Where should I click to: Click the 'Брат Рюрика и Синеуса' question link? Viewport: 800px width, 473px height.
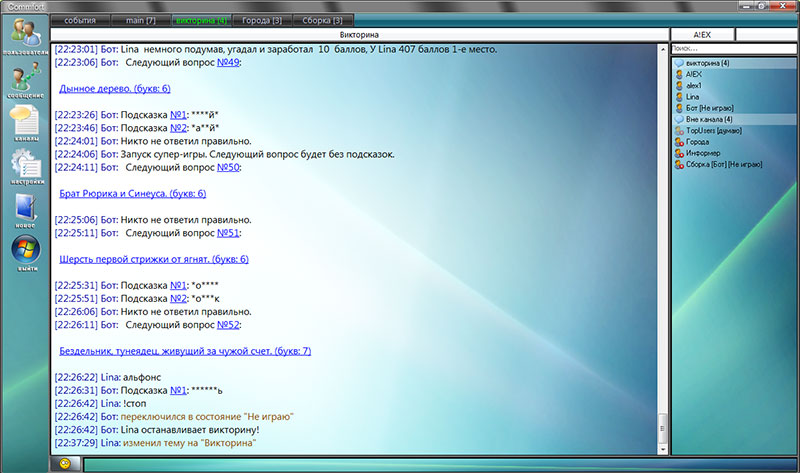pyautogui.click(x=132, y=193)
